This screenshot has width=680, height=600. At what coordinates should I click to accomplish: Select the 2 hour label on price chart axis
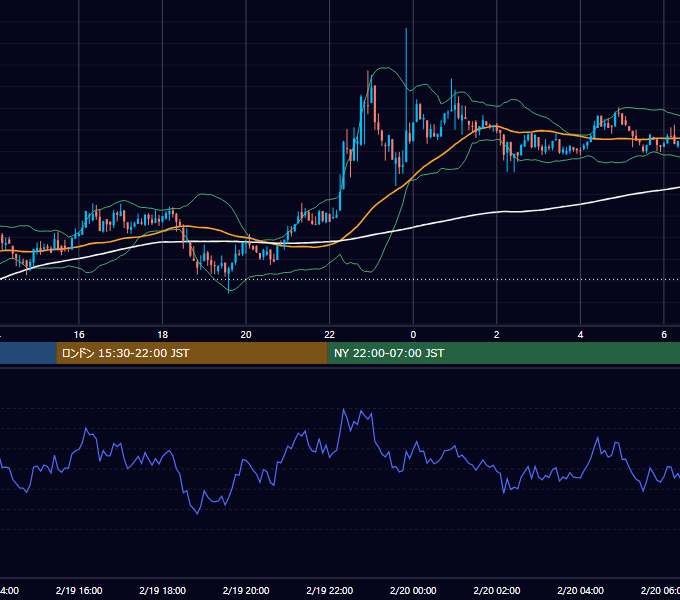click(497, 335)
